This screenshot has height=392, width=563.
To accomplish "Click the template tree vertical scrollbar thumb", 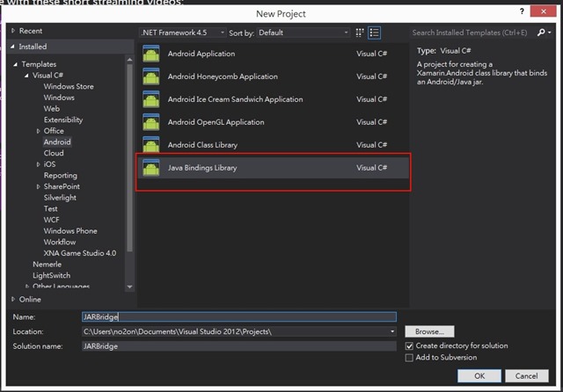I will click(x=129, y=158).
